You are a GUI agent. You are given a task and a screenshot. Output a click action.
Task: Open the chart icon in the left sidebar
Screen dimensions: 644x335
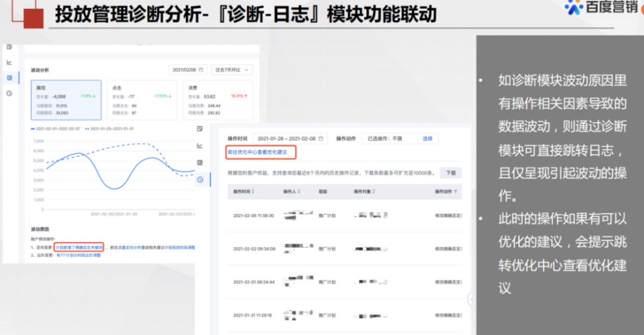click(x=9, y=62)
